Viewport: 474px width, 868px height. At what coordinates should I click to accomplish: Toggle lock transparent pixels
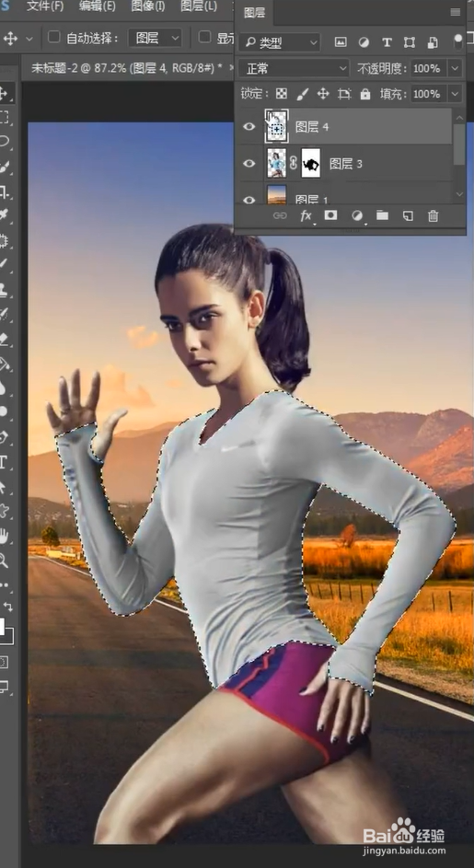[282, 94]
